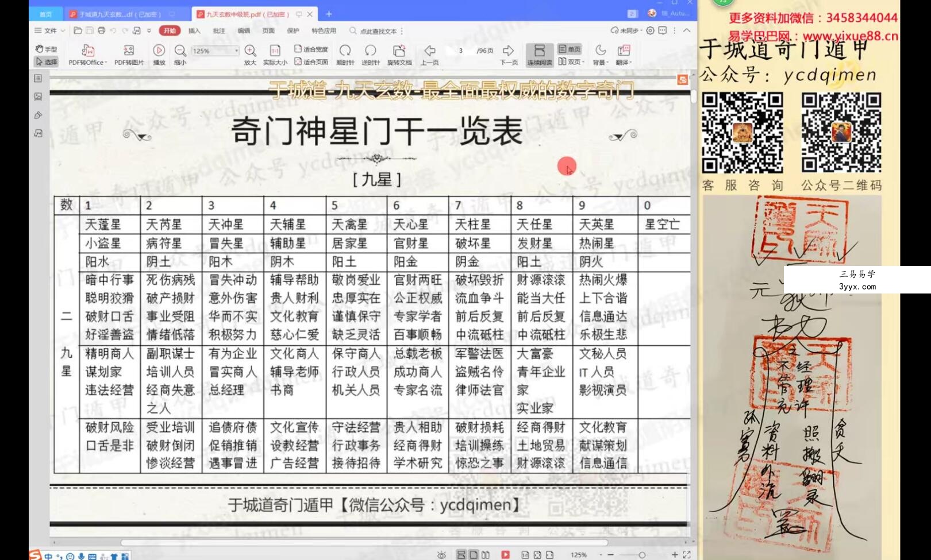Switch to 批注 ribbon tab
The width and height of the screenshot is (931, 560).
pyautogui.click(x=219, y=31)
